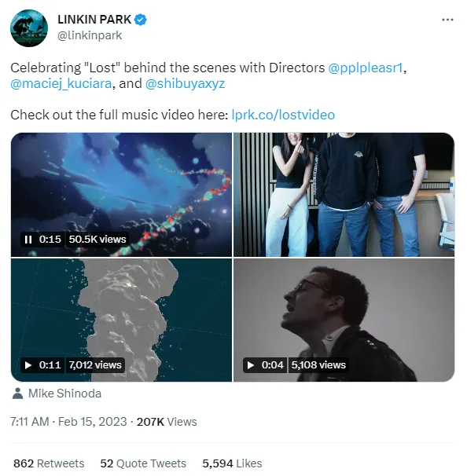Click the blue verified badge icon

[141, 20]
